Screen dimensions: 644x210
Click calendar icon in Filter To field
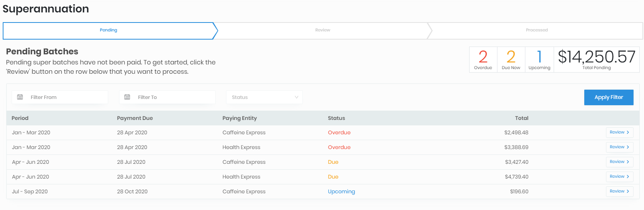127,97
